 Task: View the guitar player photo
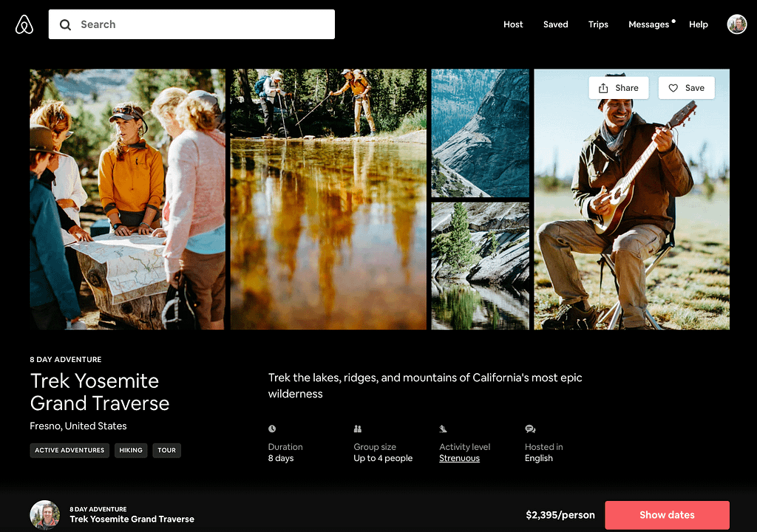631,212
